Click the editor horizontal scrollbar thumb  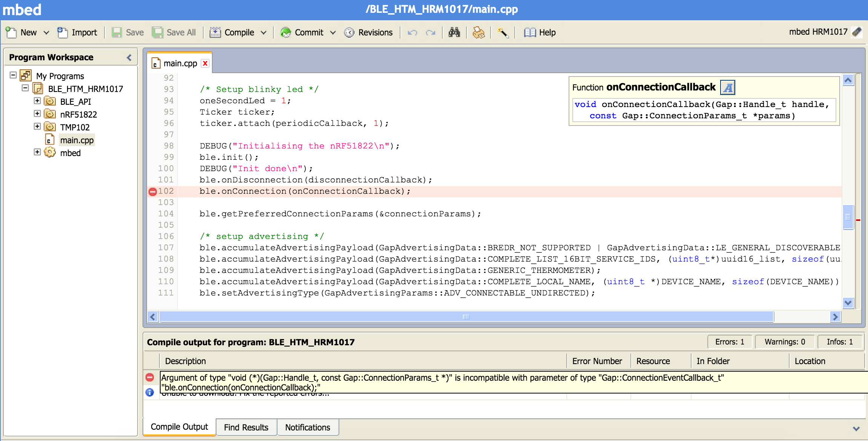[466, 317]
